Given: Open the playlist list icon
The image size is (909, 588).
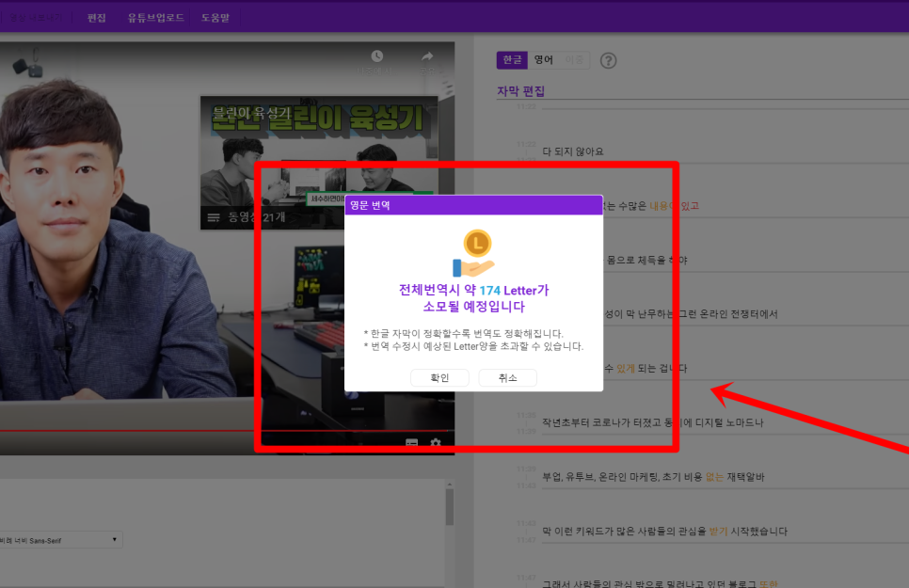Looking at the screenshot, I should point(214,217).
